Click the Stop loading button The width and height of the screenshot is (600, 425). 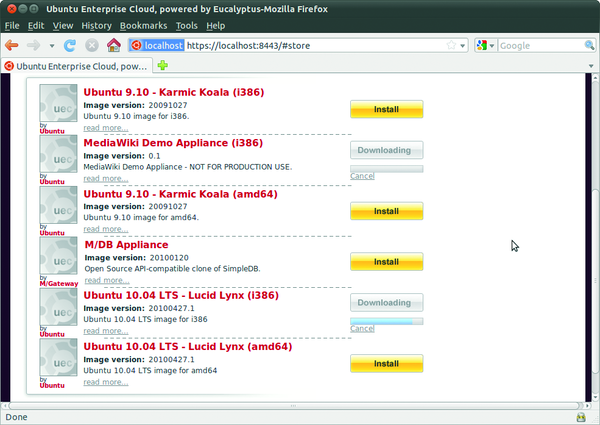[92, 46]
